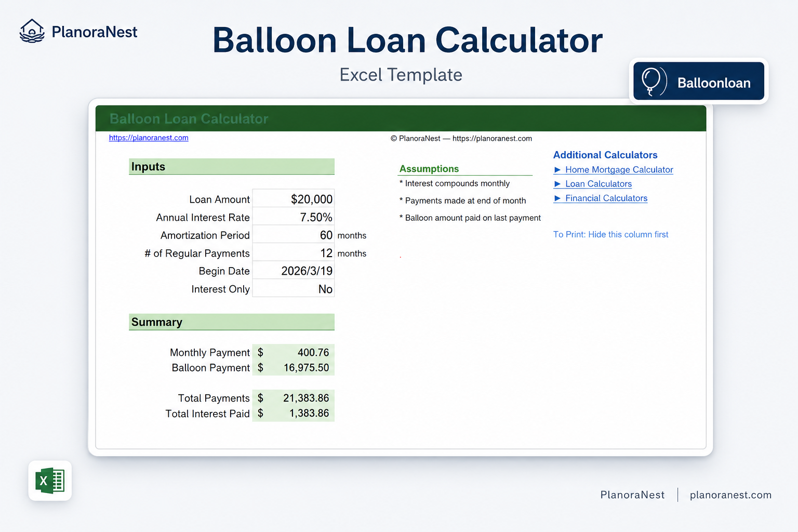
Task: Click the large Balloon Loan Calculator page title
Action: click(407, 41)
